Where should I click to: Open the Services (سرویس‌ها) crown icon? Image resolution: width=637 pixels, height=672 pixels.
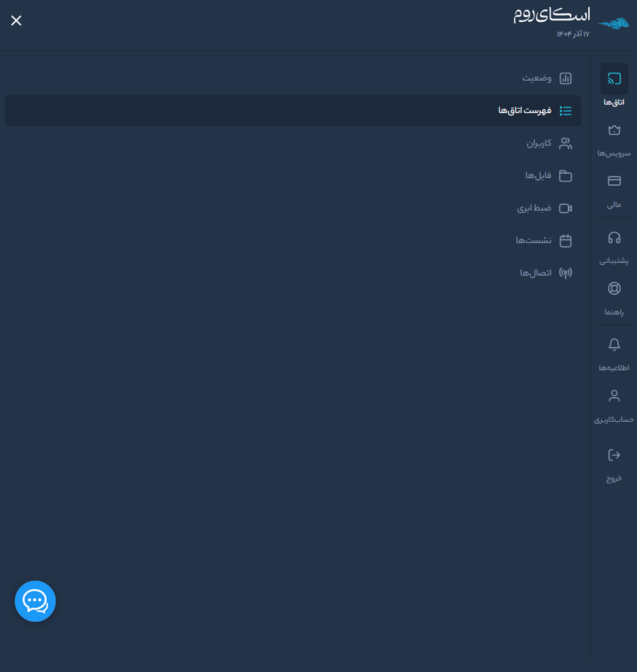[614, 130]
